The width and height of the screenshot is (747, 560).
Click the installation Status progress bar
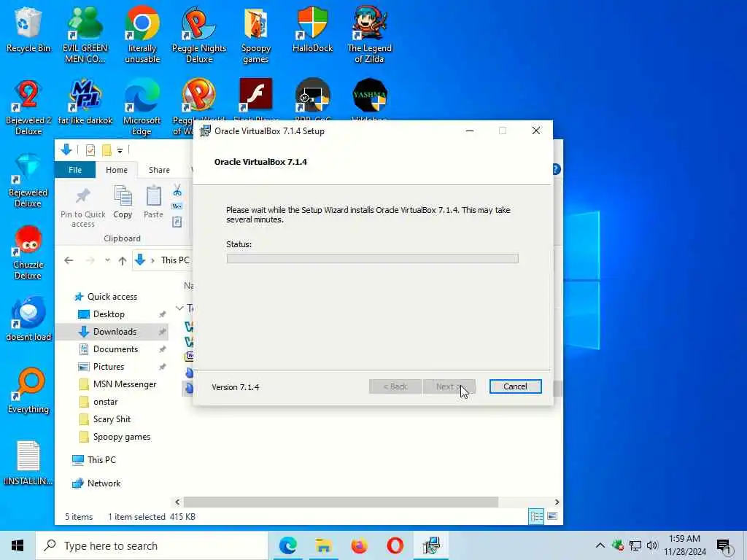coord(372,259)
